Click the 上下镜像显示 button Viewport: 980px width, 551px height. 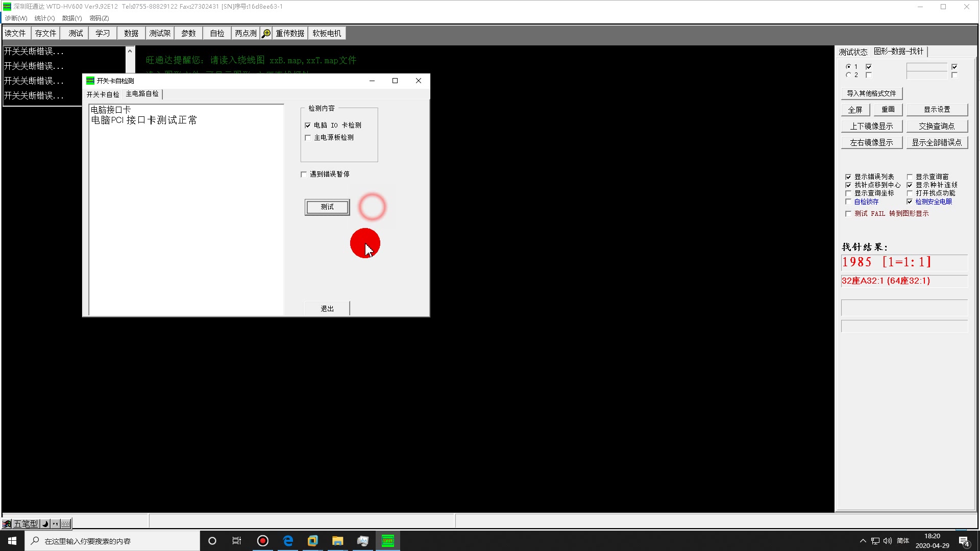(x=872, y=126)
